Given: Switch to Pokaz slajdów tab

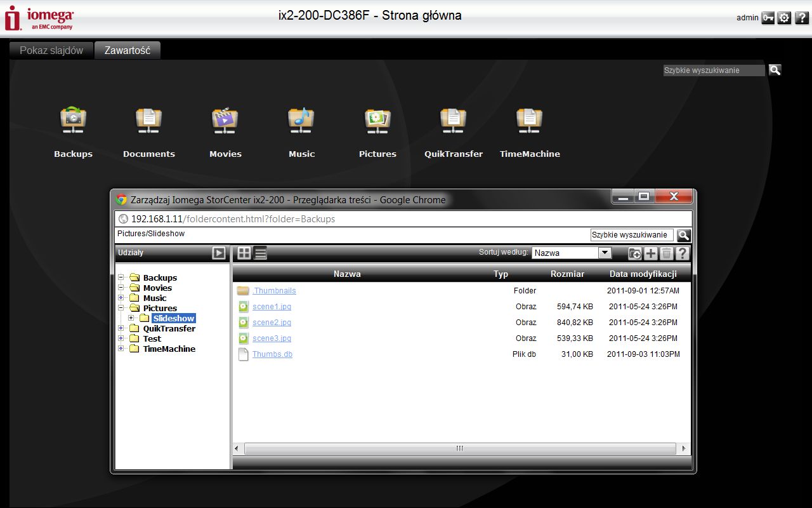Looking at the screenshot, I should pos(51,50).
